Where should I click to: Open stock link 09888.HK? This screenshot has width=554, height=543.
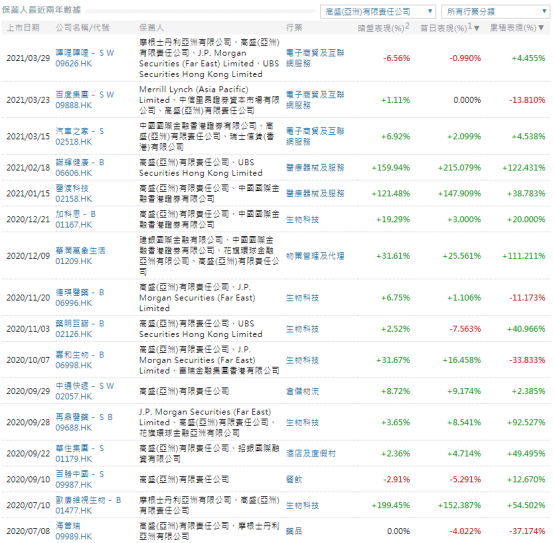coord(73,105)
